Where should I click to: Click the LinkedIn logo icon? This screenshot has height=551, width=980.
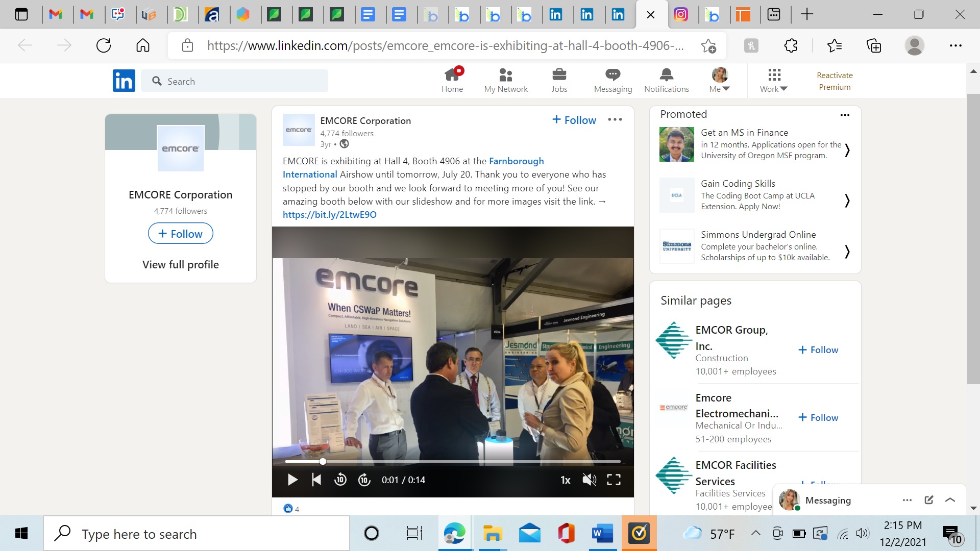tap(124, 81)
